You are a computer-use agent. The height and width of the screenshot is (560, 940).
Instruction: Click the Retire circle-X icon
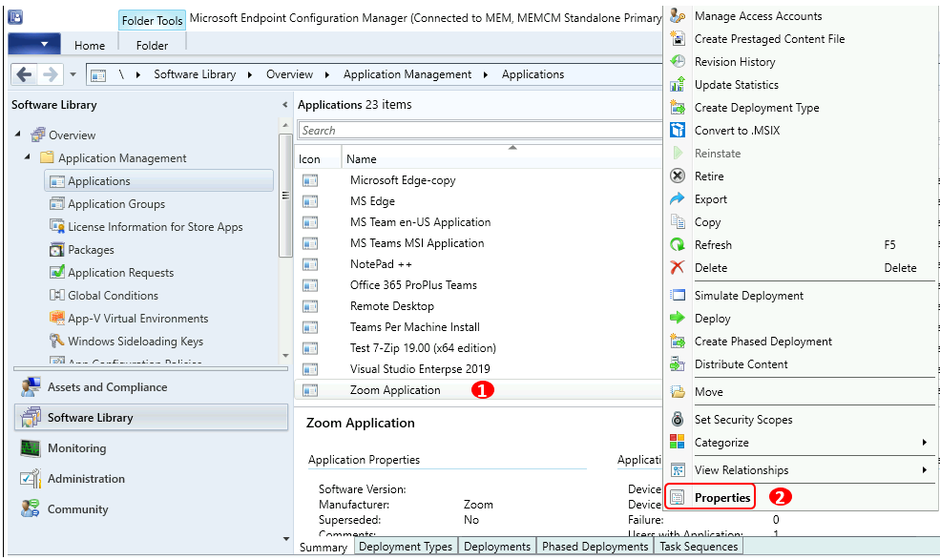tap(678, 176)
